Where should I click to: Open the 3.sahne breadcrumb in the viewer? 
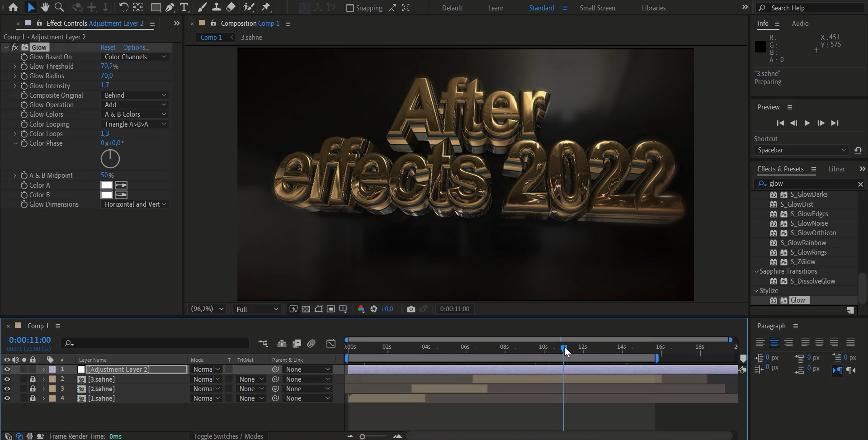coord(251,38)
